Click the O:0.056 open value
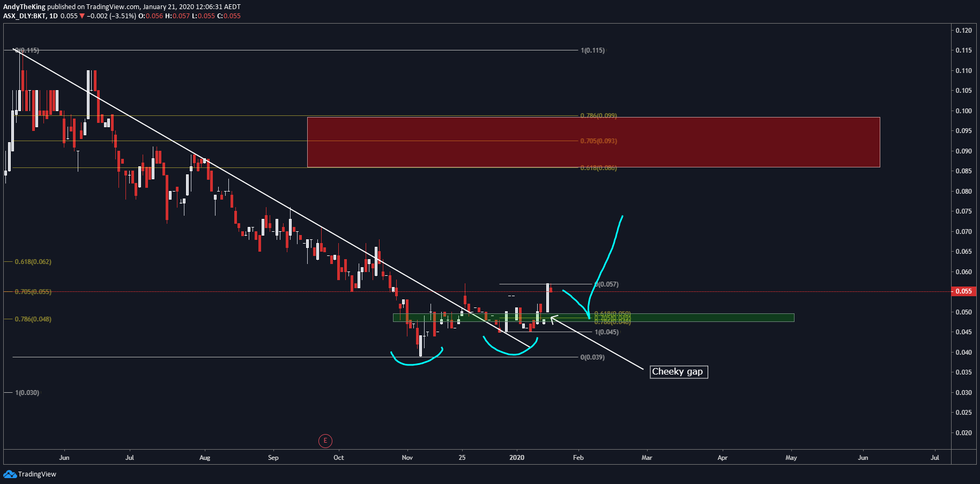 151,16
